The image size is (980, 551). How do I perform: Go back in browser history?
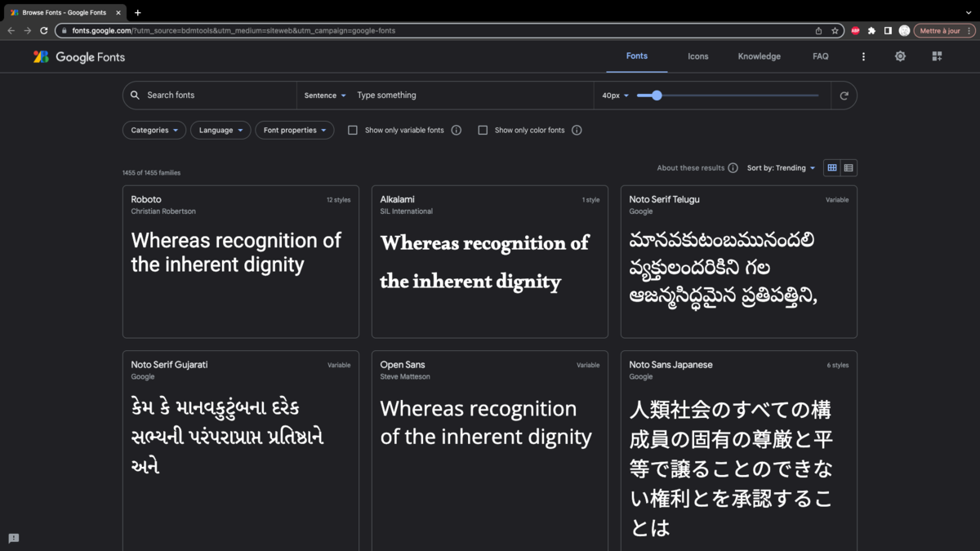point(11,31)
